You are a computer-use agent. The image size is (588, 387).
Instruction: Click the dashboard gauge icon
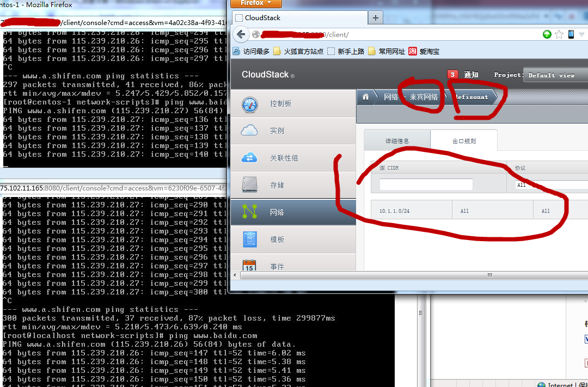coord(250,105)
